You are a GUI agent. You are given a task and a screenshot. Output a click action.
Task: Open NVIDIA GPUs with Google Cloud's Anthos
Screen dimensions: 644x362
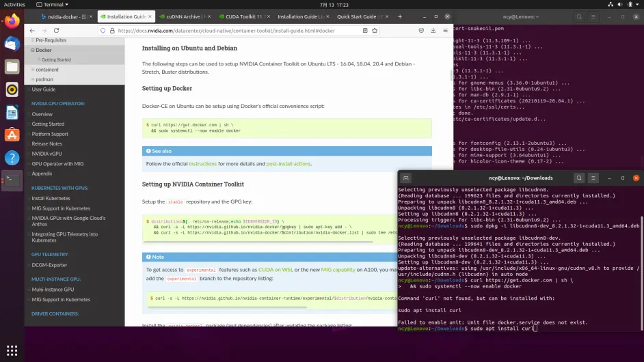(x=68, y=221)
